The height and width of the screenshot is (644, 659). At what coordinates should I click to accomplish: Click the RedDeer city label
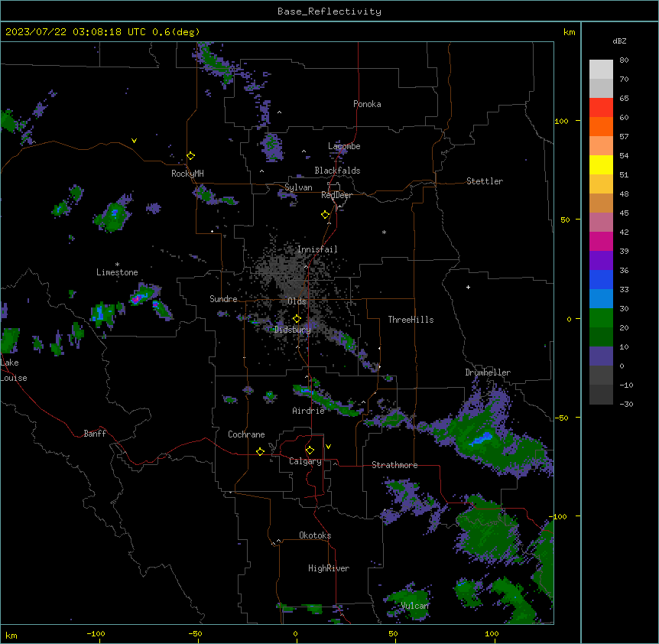click(336, 195)
